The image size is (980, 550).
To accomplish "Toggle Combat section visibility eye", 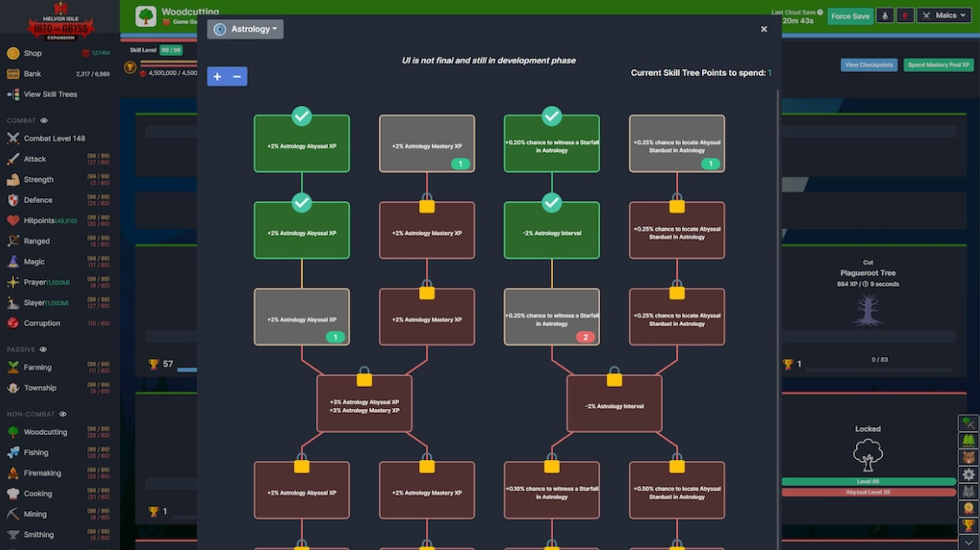I will pyautogui.click(x=44, y=121).
